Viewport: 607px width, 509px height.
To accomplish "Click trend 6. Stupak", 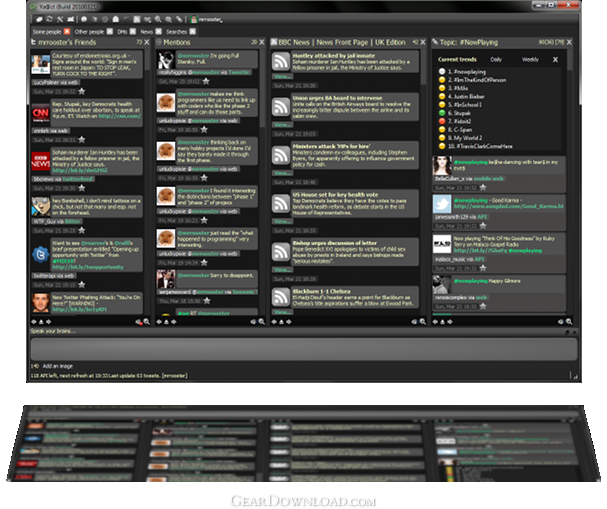I will [459, 113].
